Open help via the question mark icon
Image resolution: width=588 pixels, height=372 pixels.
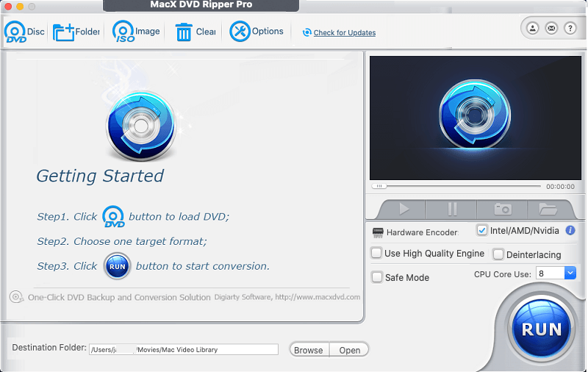click(570, 28)
